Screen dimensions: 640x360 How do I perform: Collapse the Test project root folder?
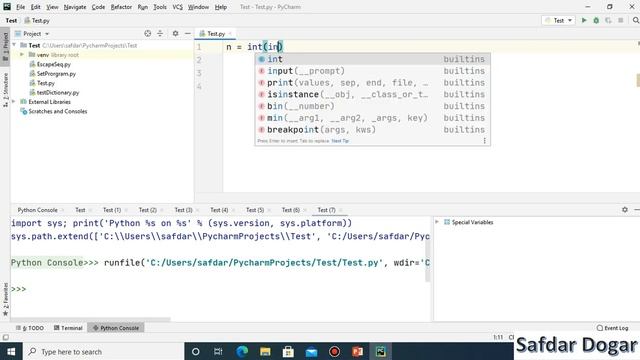coord(14,45)
